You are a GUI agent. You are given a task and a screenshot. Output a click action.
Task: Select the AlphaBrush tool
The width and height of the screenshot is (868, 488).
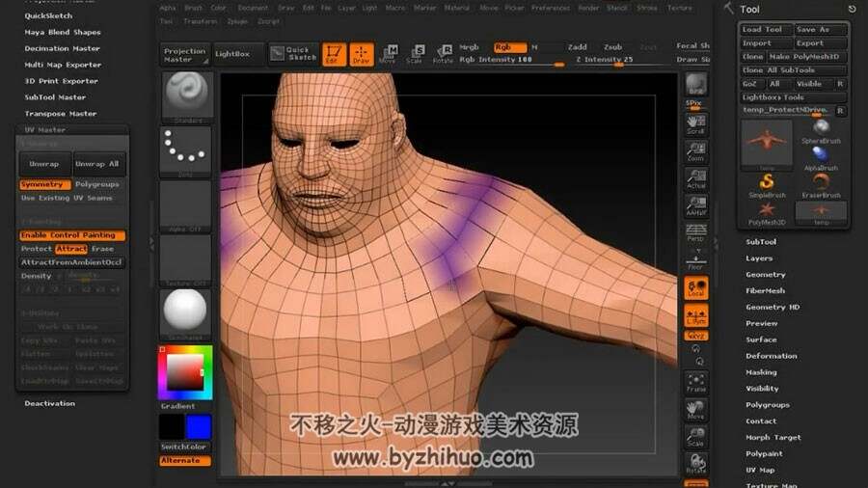pyautogui.click(x=821, y=159)
